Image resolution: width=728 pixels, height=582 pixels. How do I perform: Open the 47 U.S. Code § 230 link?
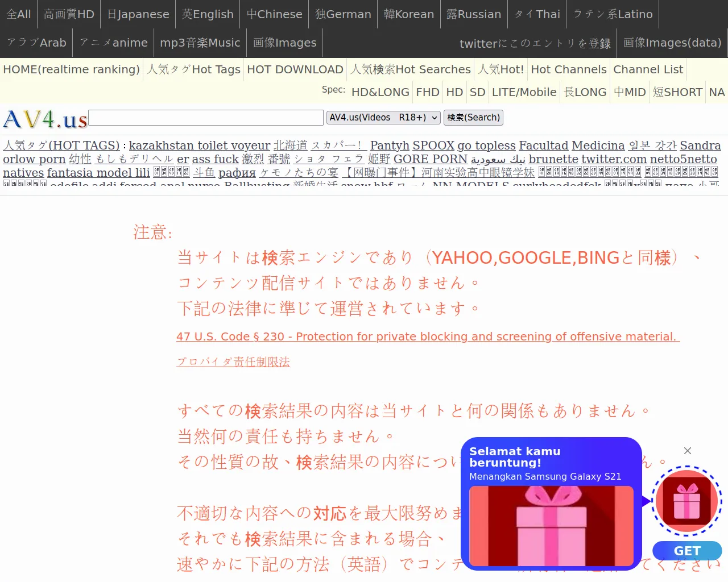[x=427, y=336]
